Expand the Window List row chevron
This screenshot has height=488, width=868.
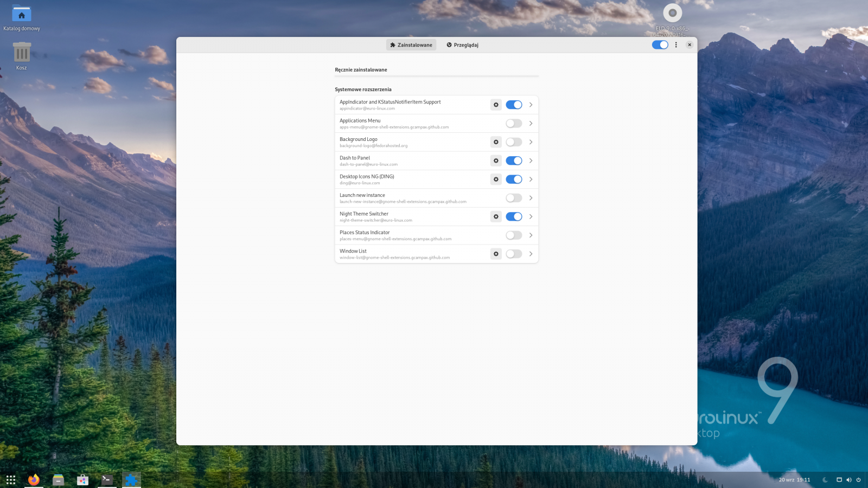(x=531, y=254)
